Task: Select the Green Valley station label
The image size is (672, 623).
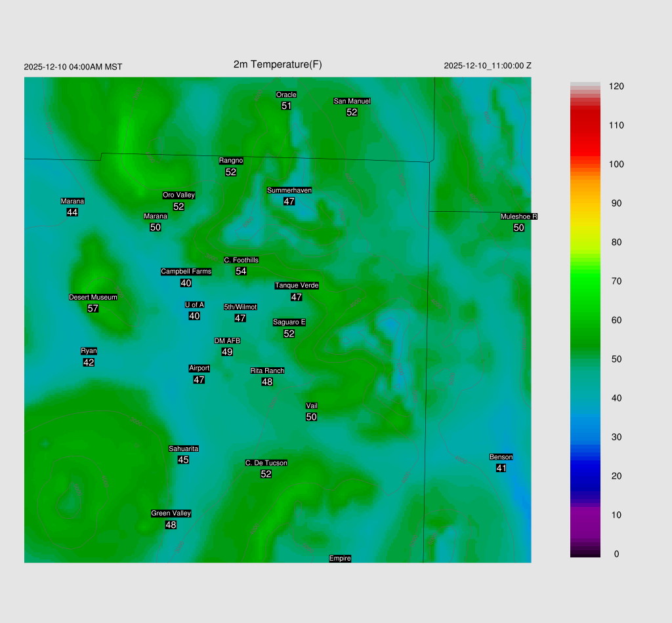Action: (171, 513)
